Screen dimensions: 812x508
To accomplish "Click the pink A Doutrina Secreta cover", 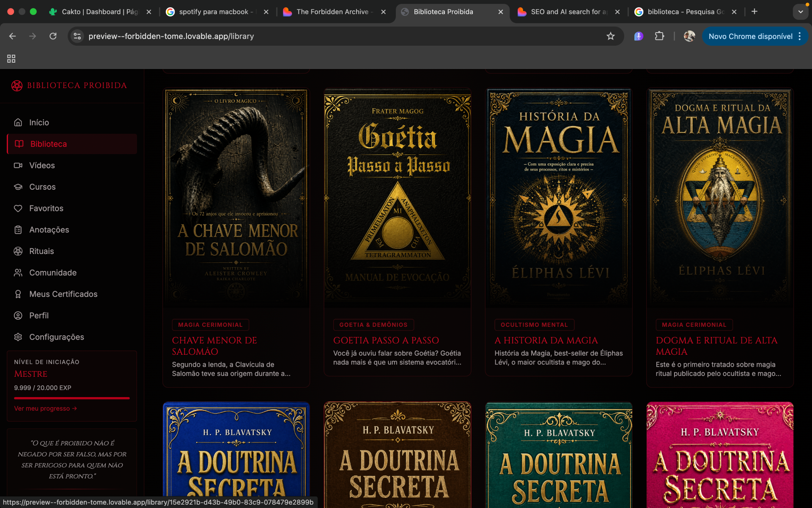I will click(720, 455).
